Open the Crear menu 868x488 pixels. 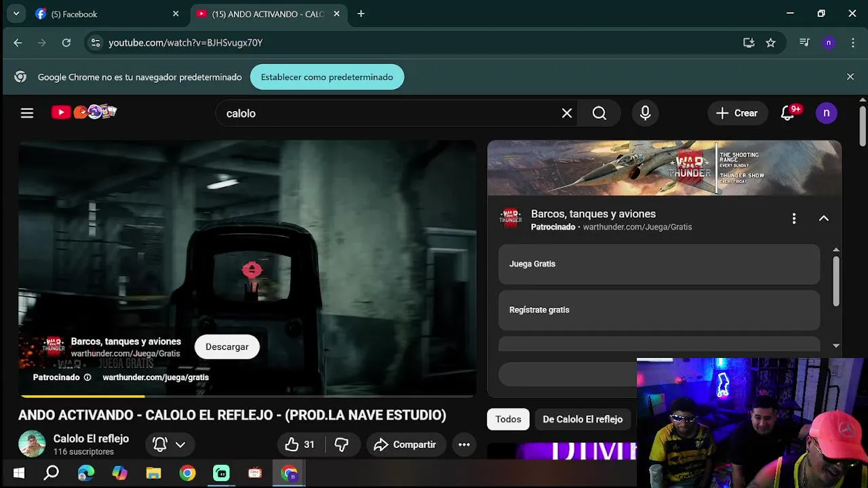pos(737,113)
